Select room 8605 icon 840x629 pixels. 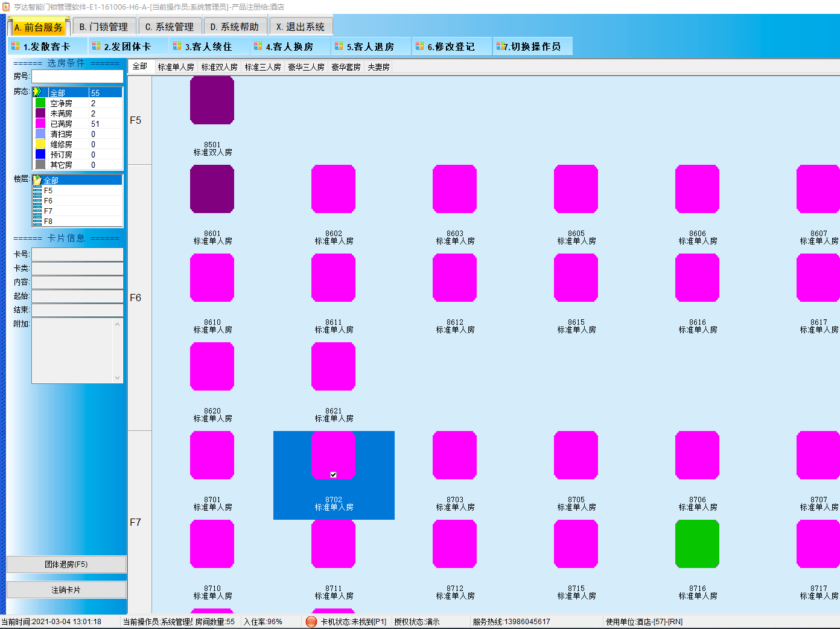click(x=576, y=189)
